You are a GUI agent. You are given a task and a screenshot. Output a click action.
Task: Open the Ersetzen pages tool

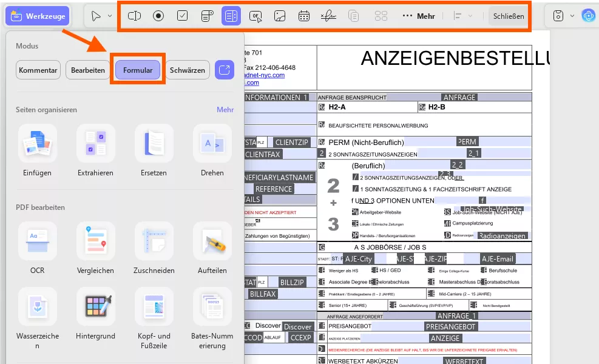[x=154, y=151]
